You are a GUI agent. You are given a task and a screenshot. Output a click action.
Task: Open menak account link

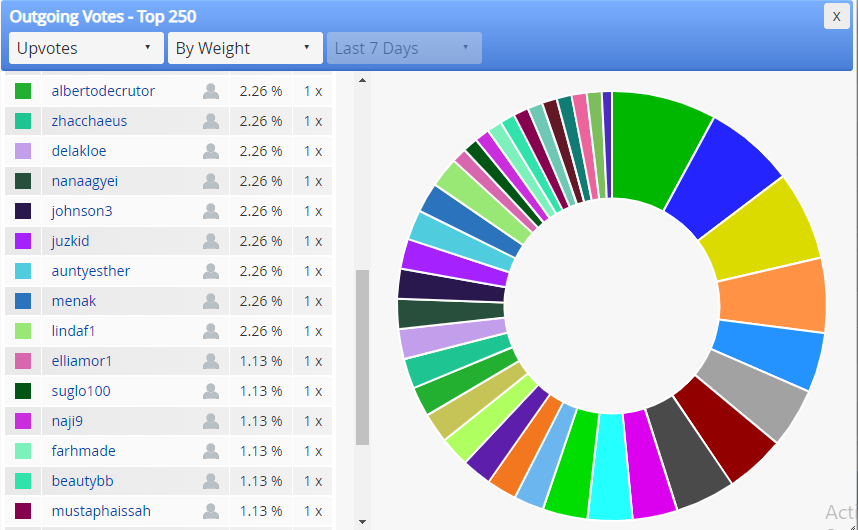(x=73, y=301)
